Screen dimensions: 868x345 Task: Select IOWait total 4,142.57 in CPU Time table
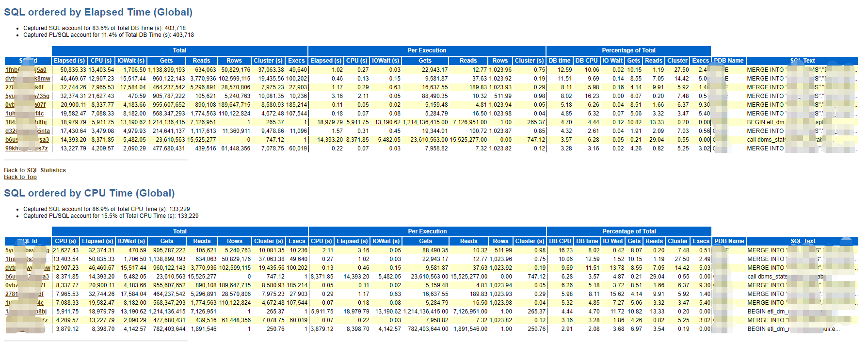pyautogui.click(x=134, y=329)
